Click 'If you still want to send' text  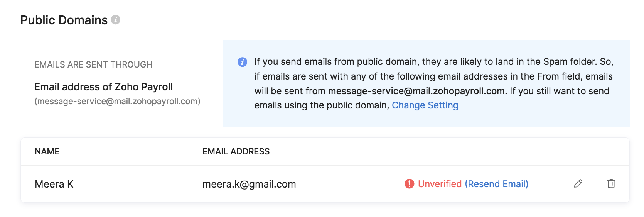point(559,91)
